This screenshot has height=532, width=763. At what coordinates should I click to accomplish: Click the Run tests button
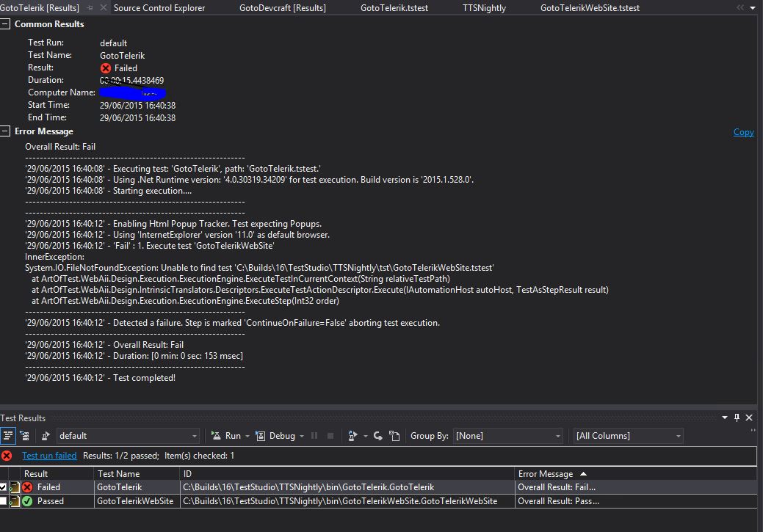click(227, 436)
